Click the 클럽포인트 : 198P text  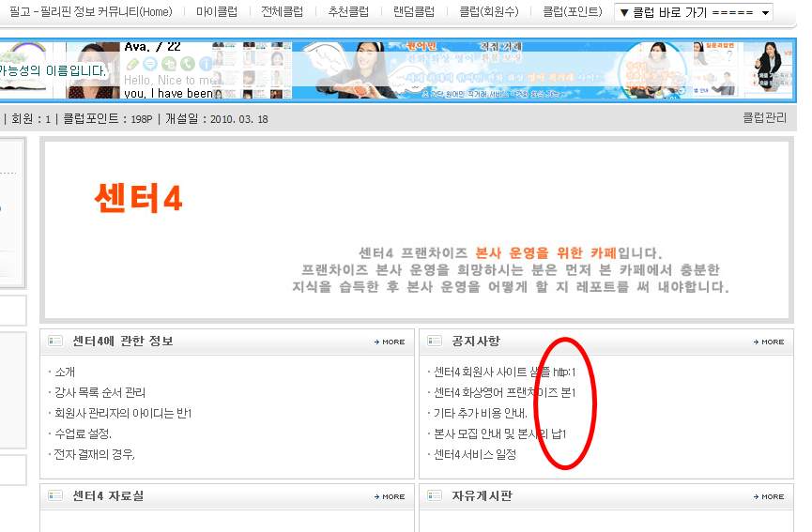tap(108, 119)
